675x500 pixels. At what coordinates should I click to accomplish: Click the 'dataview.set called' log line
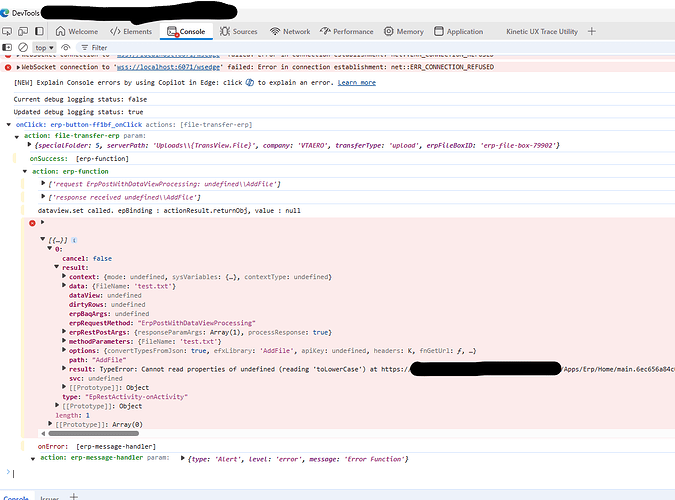coord(169,211)
